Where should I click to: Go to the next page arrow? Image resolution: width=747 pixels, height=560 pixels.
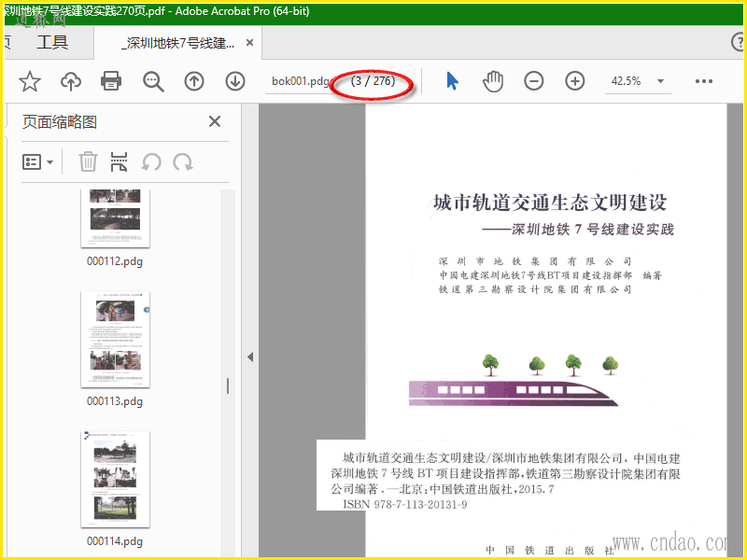point(235,81)
